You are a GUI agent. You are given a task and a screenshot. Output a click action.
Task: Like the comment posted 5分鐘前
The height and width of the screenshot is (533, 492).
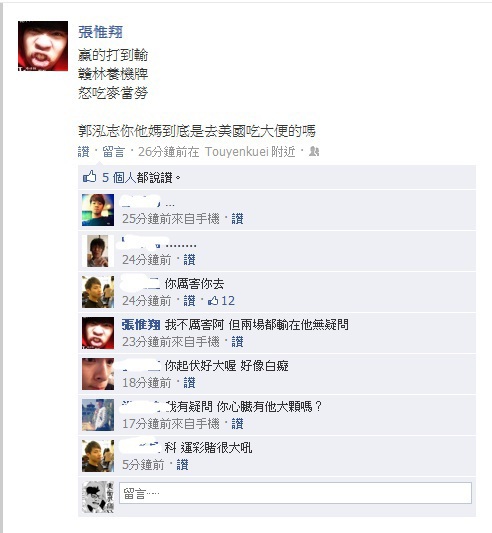pyautogui.click(x=182, y=465)
